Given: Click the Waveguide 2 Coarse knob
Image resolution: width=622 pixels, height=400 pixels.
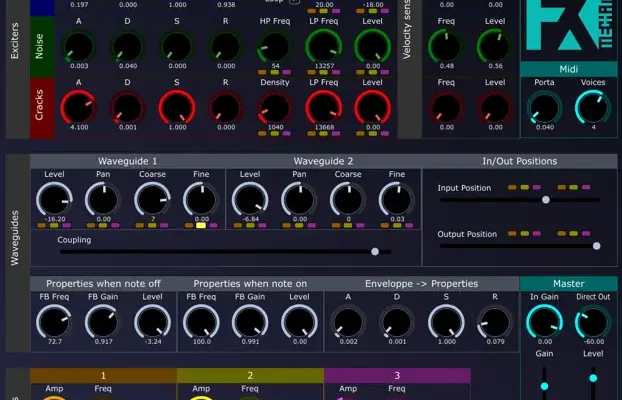Looking at the screenshot, I should coord(348,199).
